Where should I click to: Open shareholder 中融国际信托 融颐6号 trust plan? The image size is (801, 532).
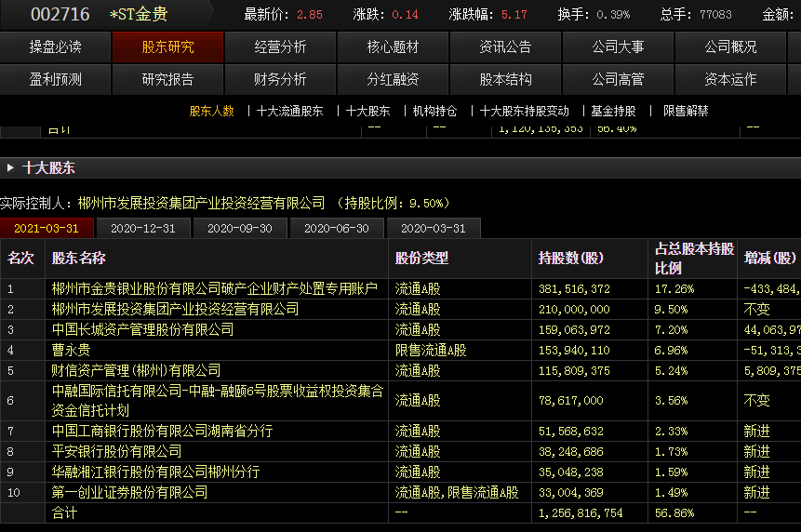[218, 401]
